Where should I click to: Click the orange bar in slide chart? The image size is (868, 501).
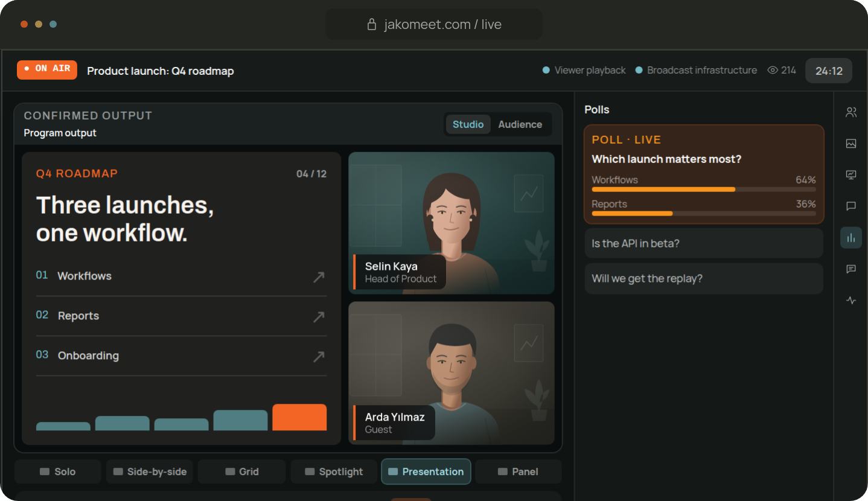[x=299, y=417]
